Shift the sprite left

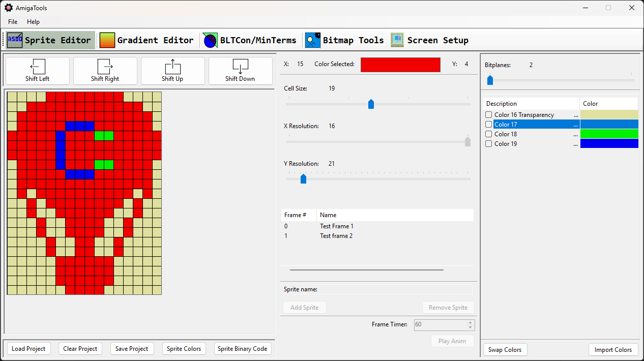[x=38, y=71]
